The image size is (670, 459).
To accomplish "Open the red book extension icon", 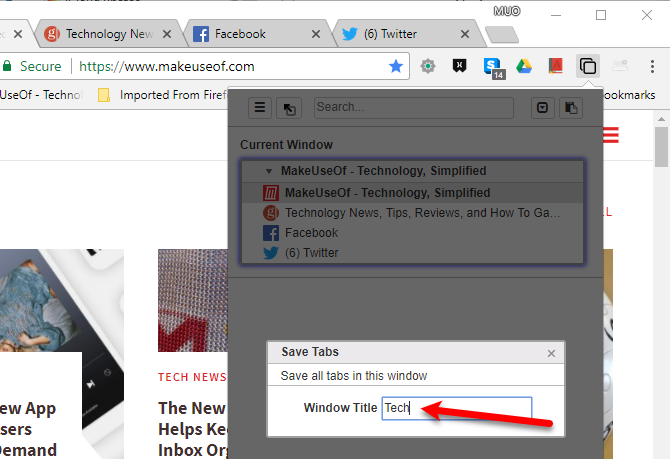I will click(556, 67).
